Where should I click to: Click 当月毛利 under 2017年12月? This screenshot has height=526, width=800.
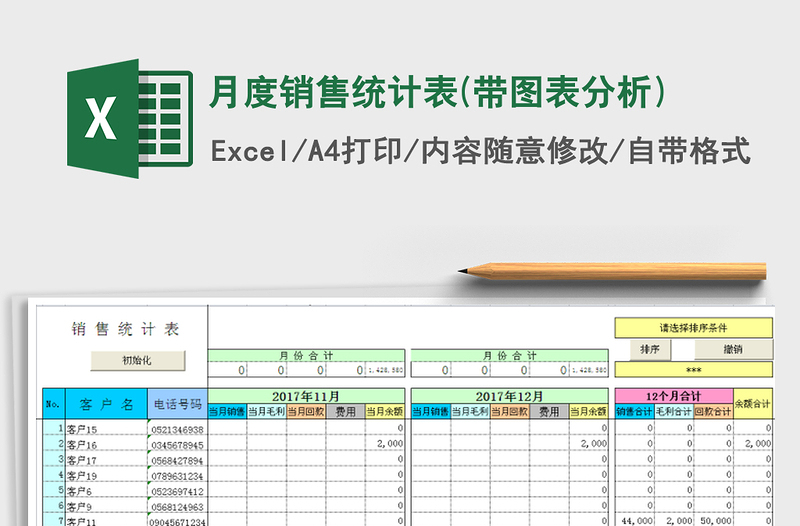pyautogui.click(x=470, y=411)
